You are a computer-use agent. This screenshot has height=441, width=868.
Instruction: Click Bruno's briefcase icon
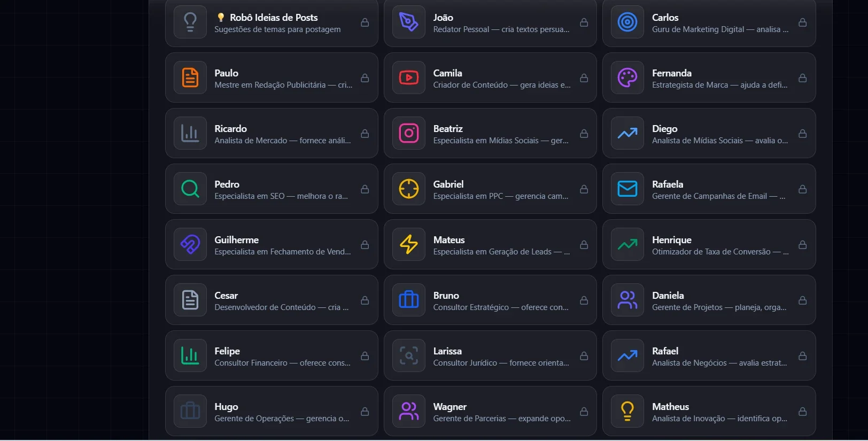click(x=409, y=300)
